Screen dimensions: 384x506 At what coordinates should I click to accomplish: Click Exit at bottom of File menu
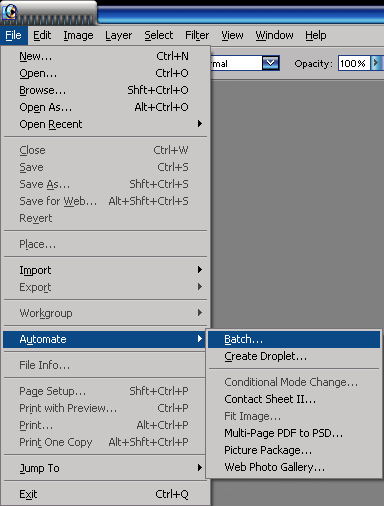click(105, 494)
